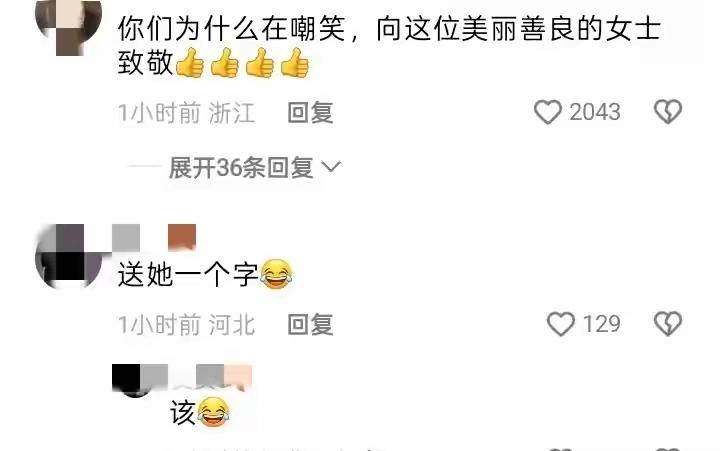Reply to the 浙江 comment via 回复

(310, 113)
